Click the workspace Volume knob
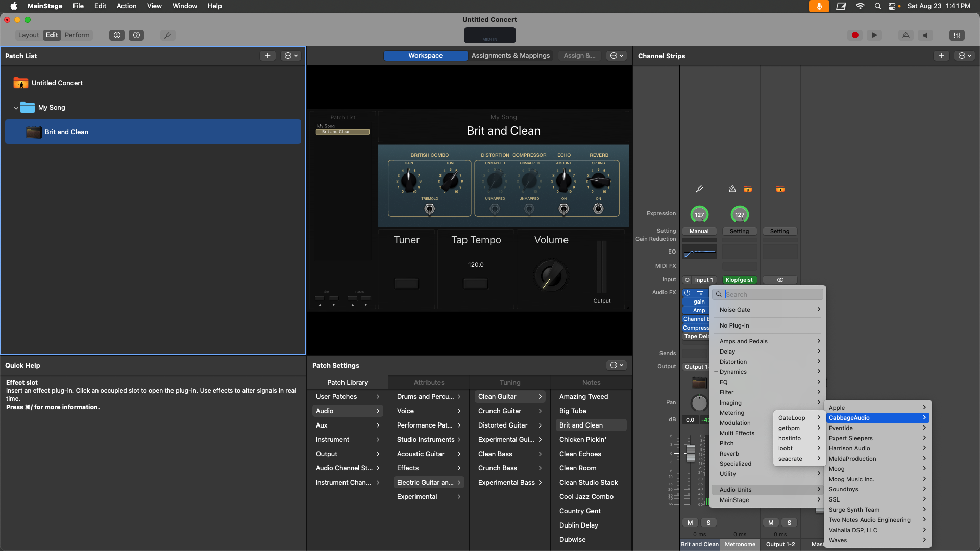Viewport: 980px width, 551px height. point(551,276)
